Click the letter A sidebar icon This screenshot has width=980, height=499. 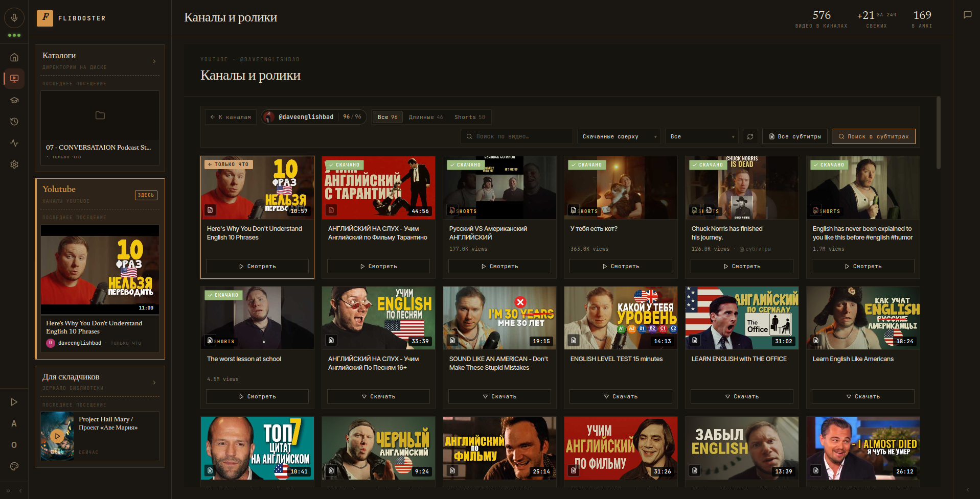14,423
